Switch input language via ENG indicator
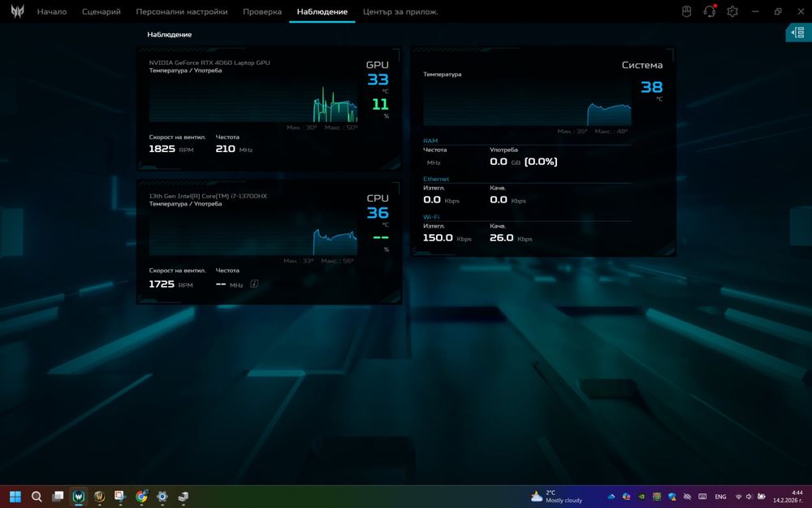The width and height of the screenshot is (812, 508). [720, 497]
